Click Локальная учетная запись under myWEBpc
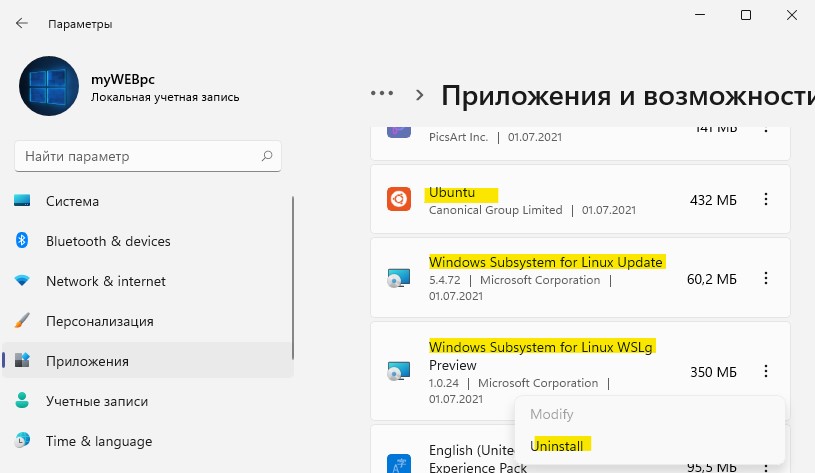This screenshot has height=473, width=815. (165, 97)
